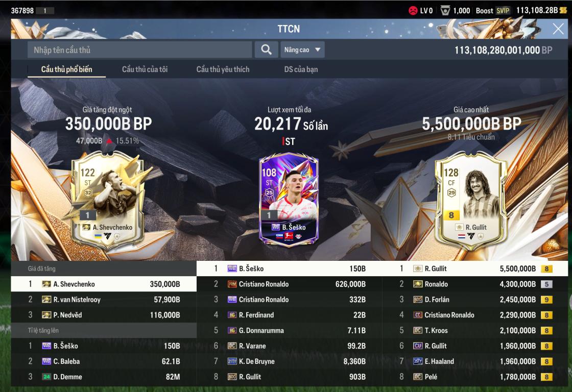Click the PRM icon beside Cristiano Ronaldo 626,000B

[232, 284]
